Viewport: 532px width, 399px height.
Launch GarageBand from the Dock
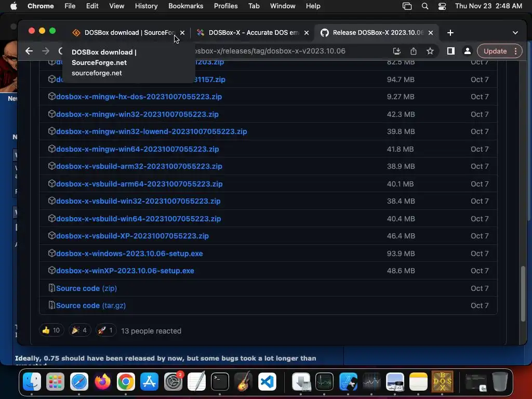pyautogui.click(x=244, y=382)
